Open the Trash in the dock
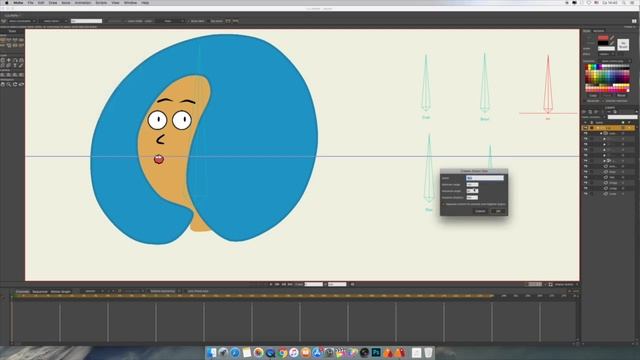The height and width of the screenshot is (360, 640). point(428,352)
